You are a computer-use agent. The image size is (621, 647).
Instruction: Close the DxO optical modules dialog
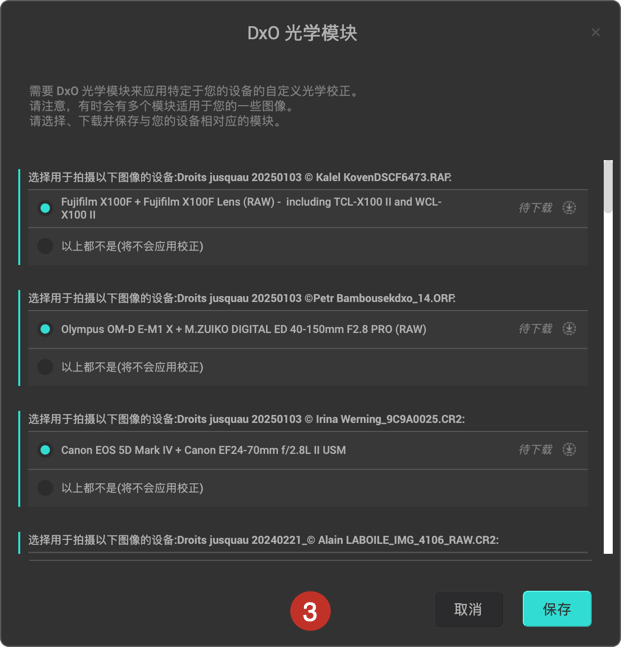pyautogui.click(x=595, y=32)
